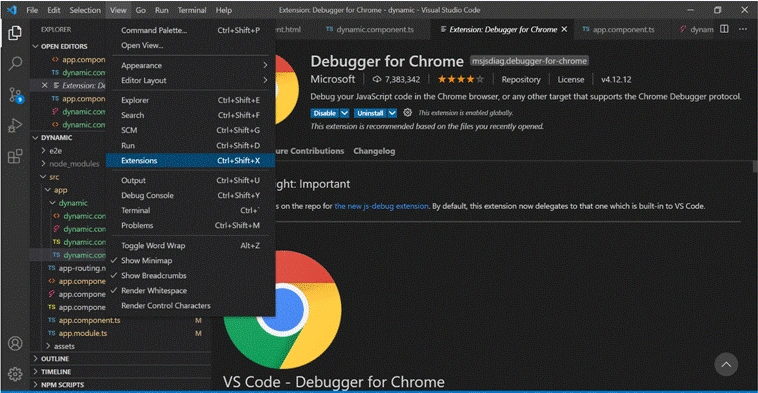Click the msjsdiag.debugger-for-chrome identifier badge
This screenshot has width=758, height=393.
click(x=529, y=61)
